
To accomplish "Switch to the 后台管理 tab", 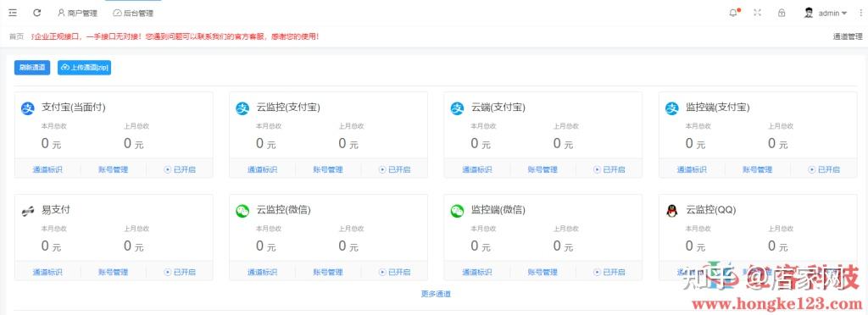I will (133, 13).
